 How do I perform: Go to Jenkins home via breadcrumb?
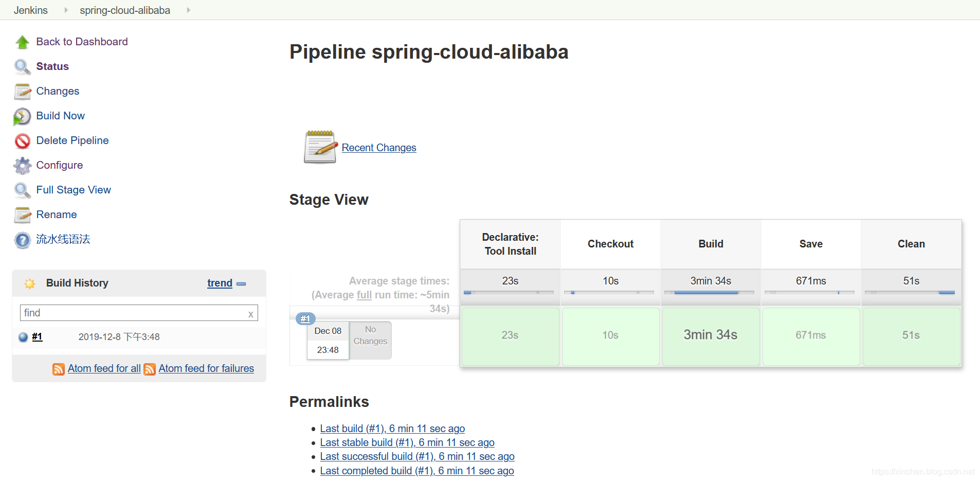point(31,10)
